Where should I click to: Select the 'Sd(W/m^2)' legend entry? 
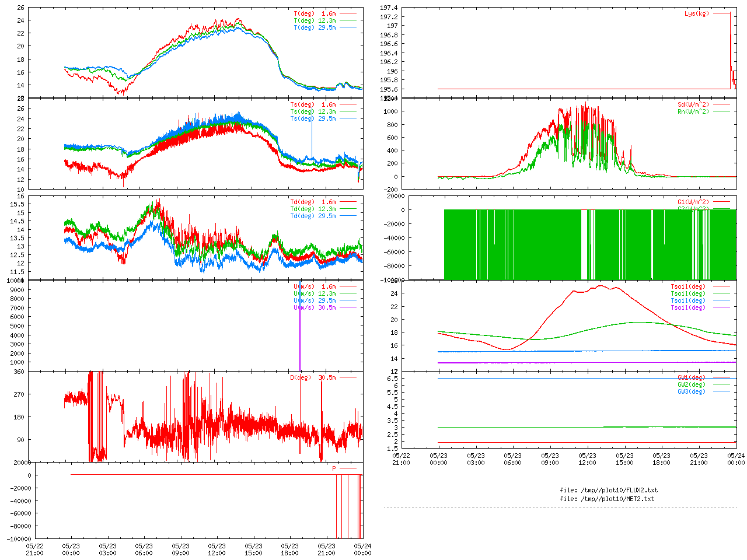click(693, 105)
